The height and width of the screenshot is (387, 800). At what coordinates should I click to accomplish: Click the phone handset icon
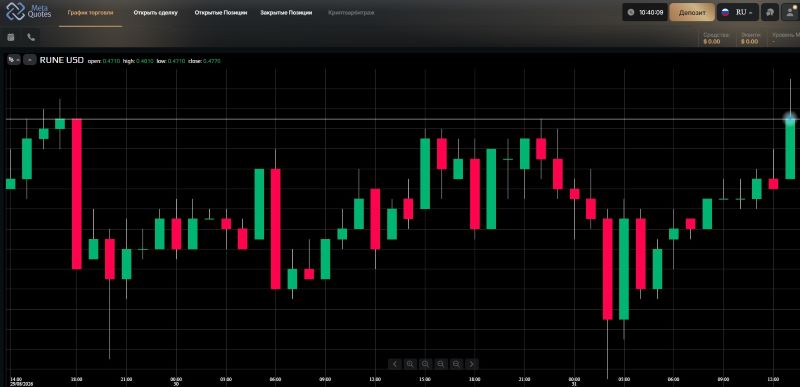coord(31,37)
